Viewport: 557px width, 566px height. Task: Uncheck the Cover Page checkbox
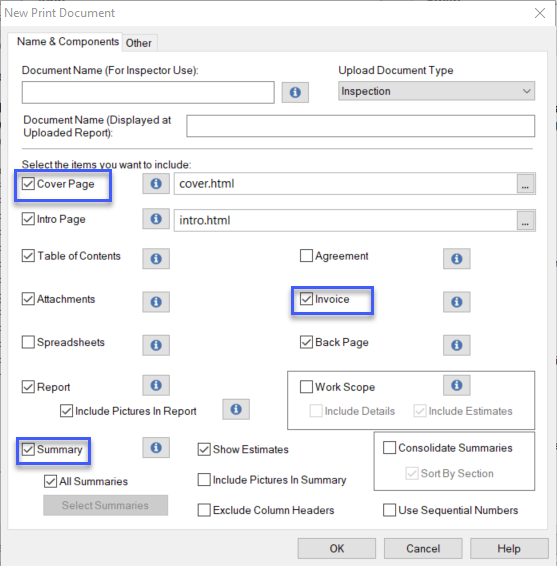[28, 184]
